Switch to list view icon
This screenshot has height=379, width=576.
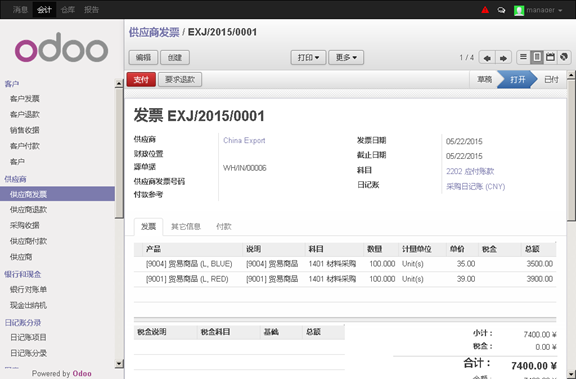tap(523, 57)
